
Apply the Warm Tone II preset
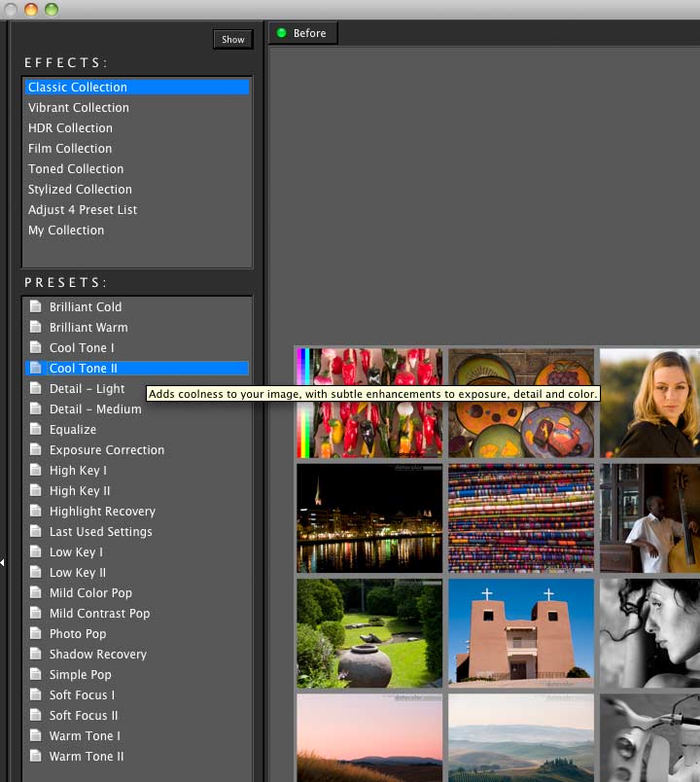(137, 756)
